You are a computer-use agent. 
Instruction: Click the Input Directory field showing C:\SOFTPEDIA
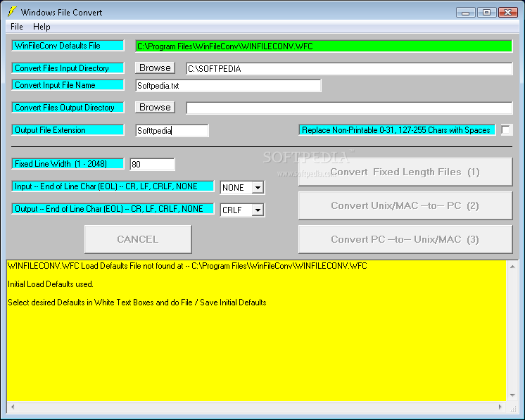(x=349, y=69)
